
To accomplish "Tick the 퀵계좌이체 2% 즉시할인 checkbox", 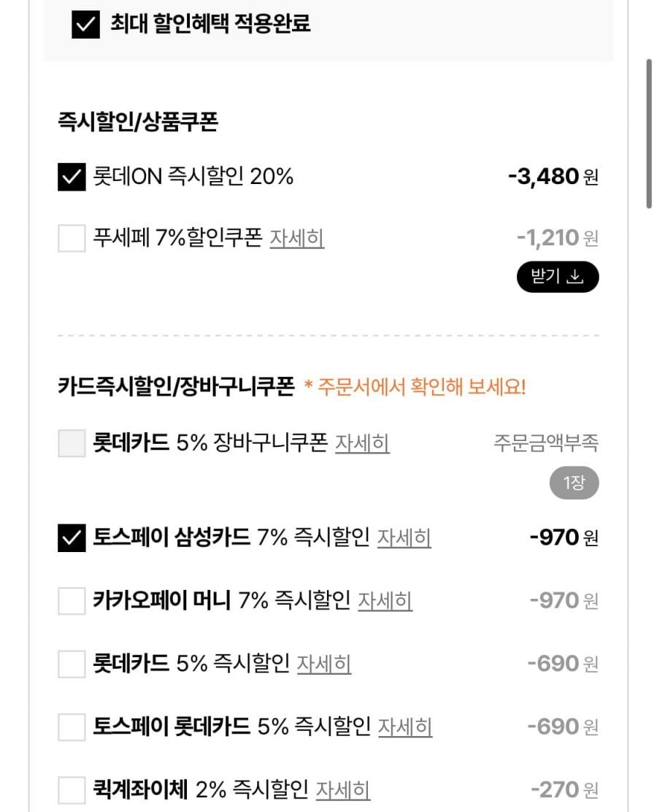I will pyautogui.click(x=72, y=789).
